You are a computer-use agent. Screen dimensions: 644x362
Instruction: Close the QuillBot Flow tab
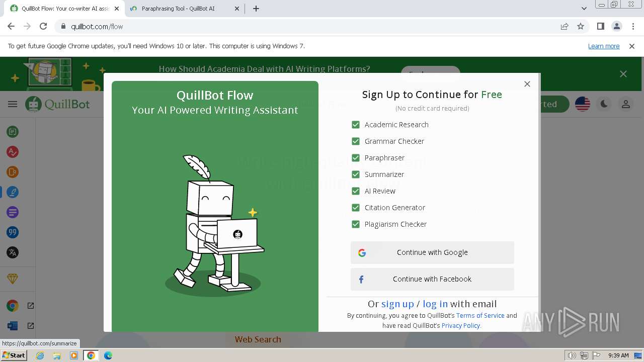tap(117, 9)
